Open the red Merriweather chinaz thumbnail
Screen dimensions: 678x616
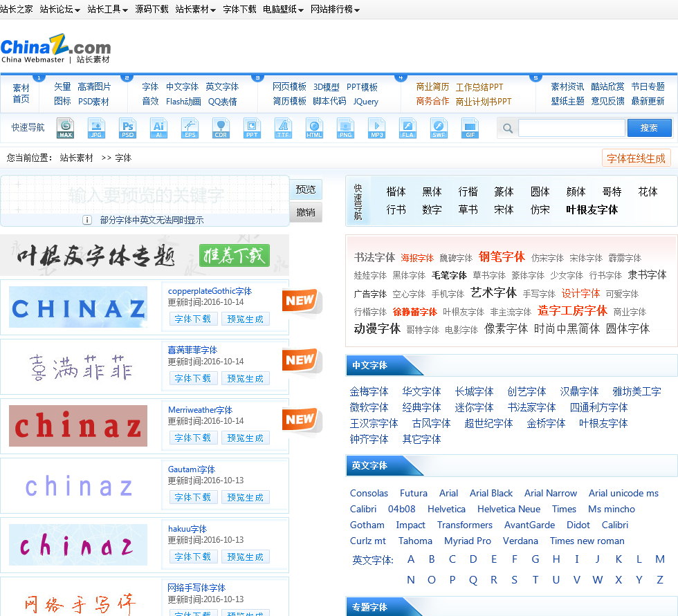tap(78, 426)
